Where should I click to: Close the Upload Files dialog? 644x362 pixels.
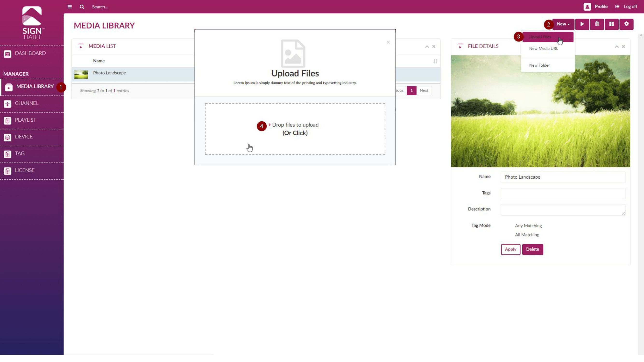(388, 42)
